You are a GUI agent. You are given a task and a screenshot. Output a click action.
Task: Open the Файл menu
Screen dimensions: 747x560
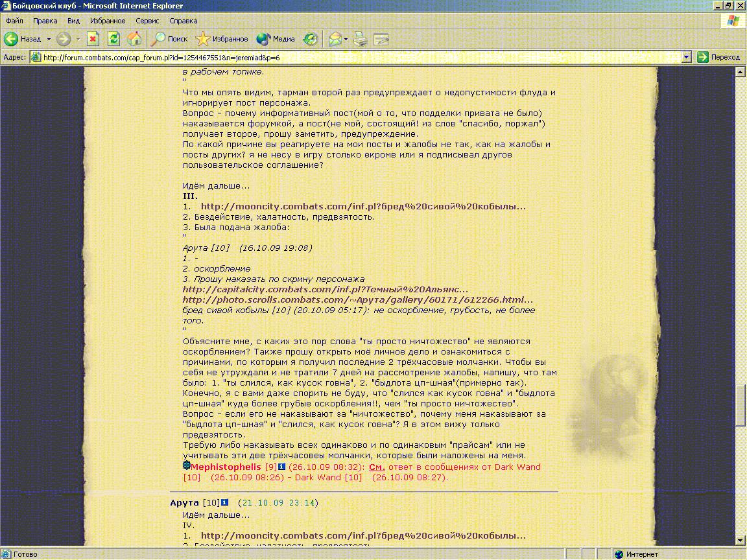[15, 21]
